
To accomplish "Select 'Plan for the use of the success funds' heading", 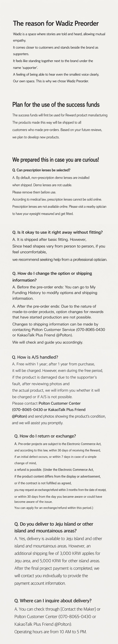I will coord(56,104).
